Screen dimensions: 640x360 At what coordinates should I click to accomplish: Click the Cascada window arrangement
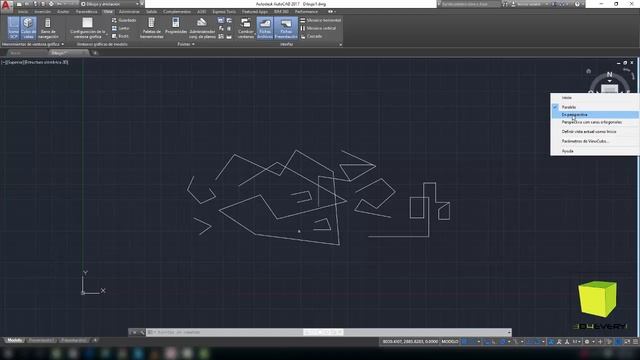[x=311, y=36]
